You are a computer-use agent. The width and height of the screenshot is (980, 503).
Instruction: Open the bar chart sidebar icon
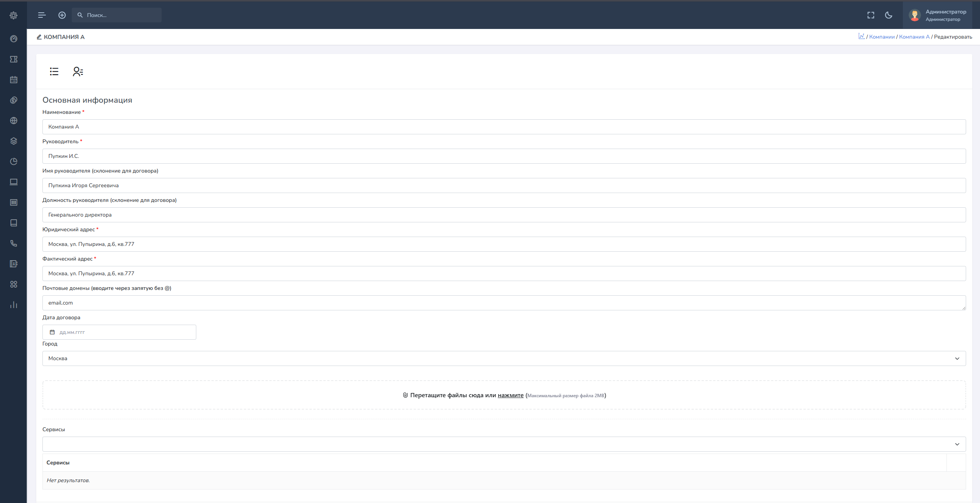tap(13, 305)
